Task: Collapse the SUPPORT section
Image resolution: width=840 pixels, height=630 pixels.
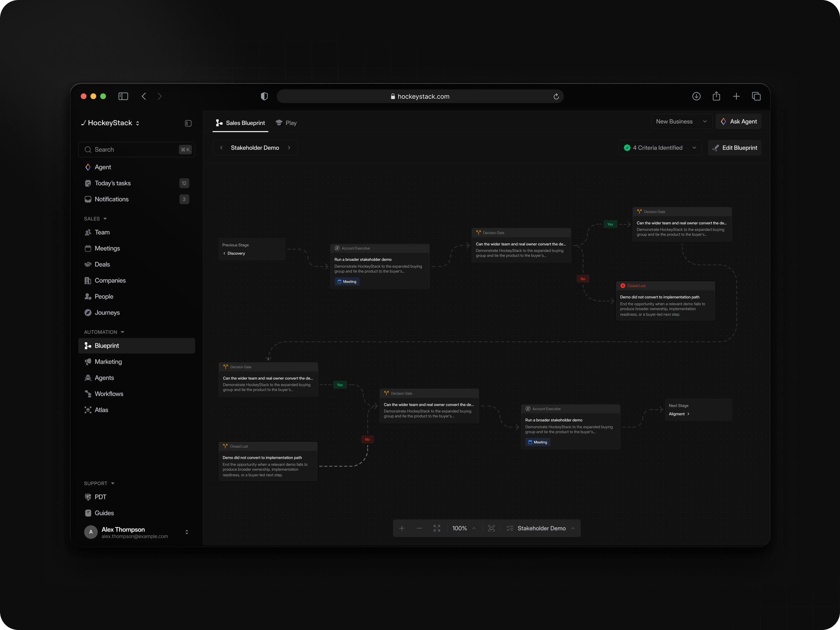Action: click(x=99, y=483)
